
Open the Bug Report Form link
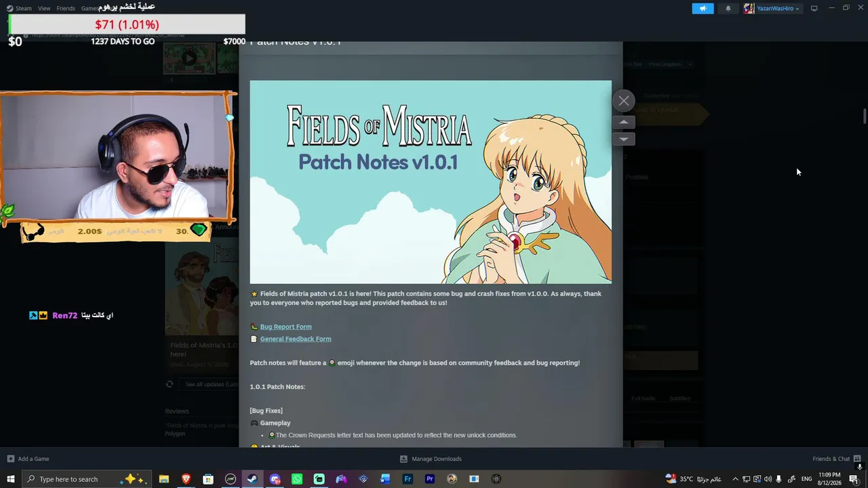(285, 327)
